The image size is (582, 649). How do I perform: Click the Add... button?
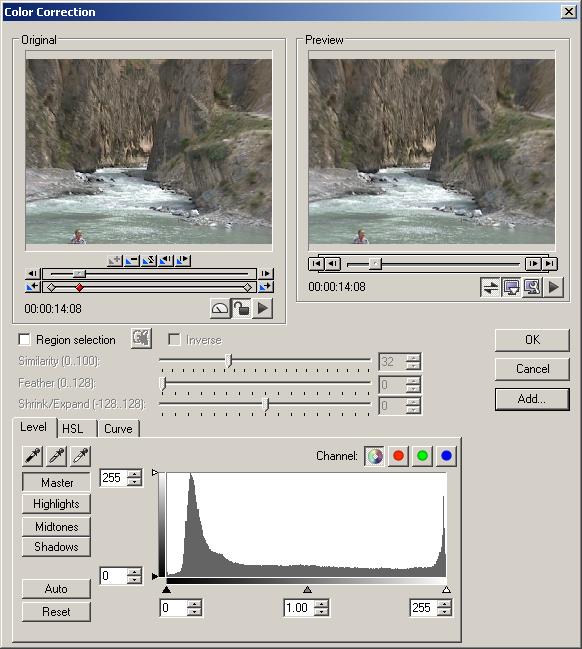(532, 399)
